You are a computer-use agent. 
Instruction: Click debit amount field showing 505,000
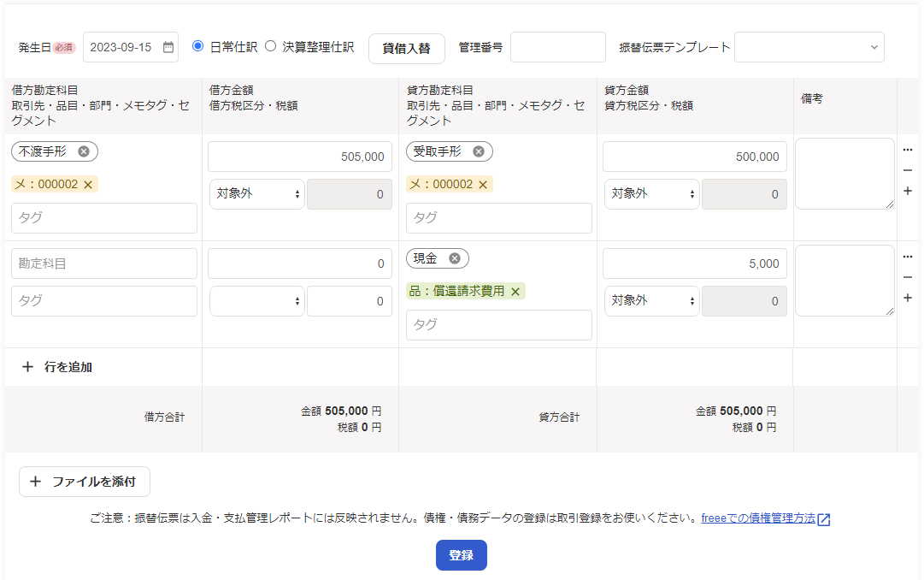(x=300, y=157)
